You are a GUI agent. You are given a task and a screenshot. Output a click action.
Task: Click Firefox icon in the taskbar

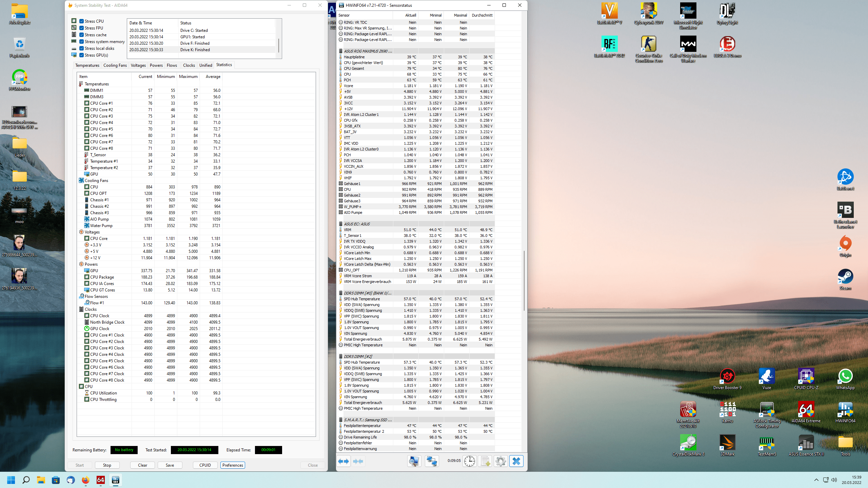pos(85,480)
